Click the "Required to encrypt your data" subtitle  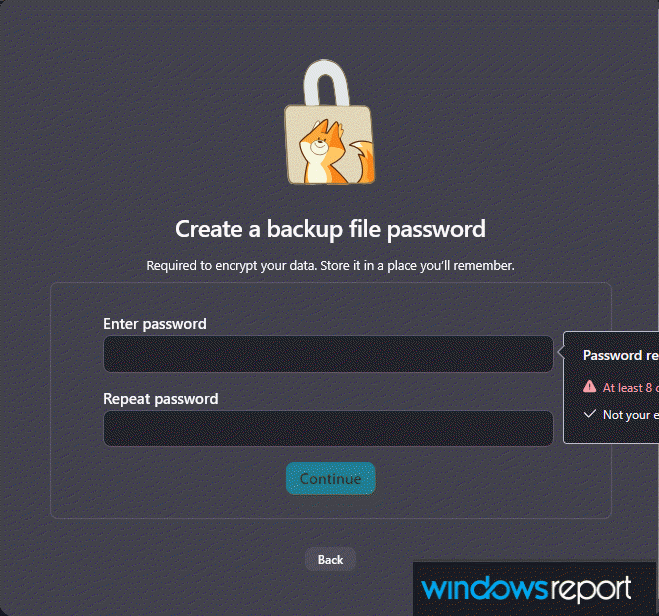click(x=330, y=266)
